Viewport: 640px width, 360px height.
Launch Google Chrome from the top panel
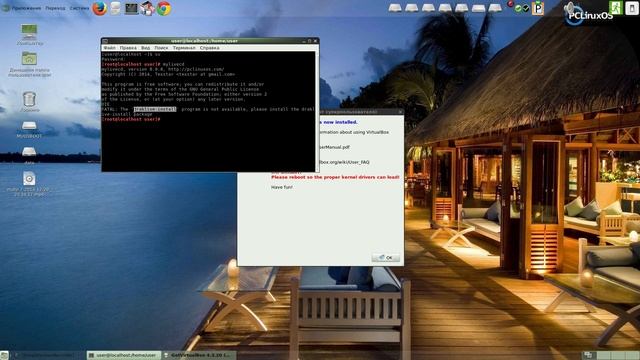pos(164,8)
